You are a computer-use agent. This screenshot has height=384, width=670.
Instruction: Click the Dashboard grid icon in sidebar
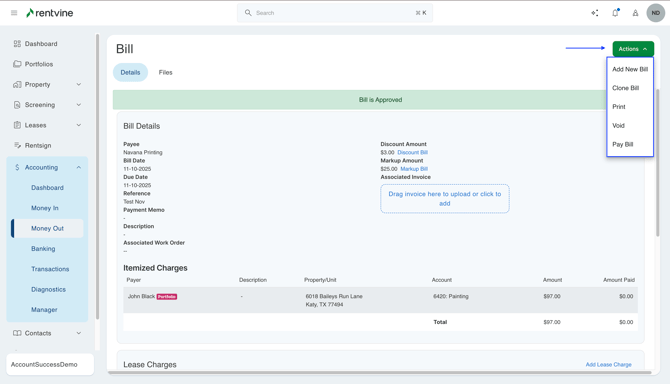tap(17, 44)
